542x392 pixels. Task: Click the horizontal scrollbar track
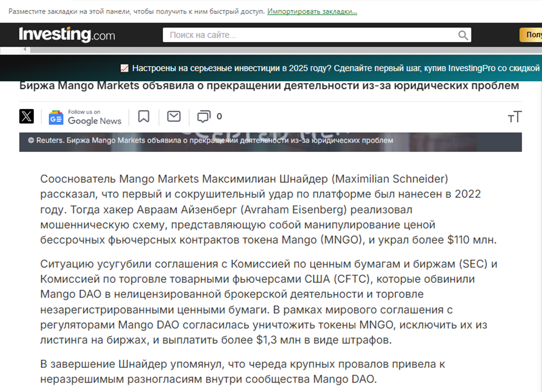286,50
